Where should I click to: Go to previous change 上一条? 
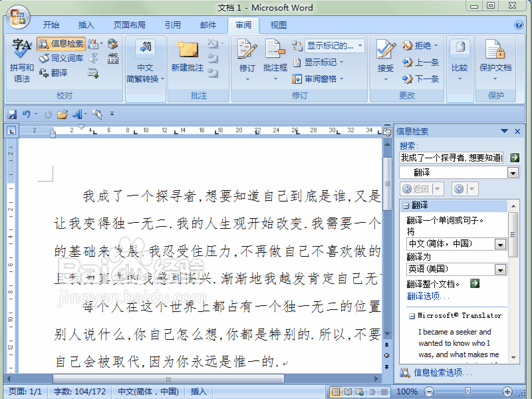pos(421,63)
